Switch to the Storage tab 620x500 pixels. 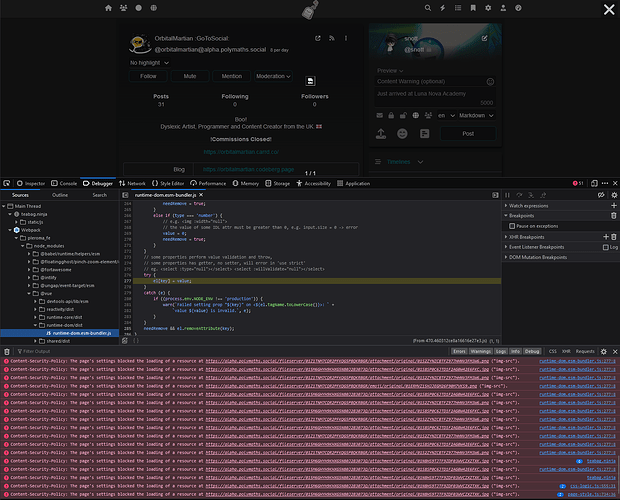pyautogui.click(x=277, y=183)
